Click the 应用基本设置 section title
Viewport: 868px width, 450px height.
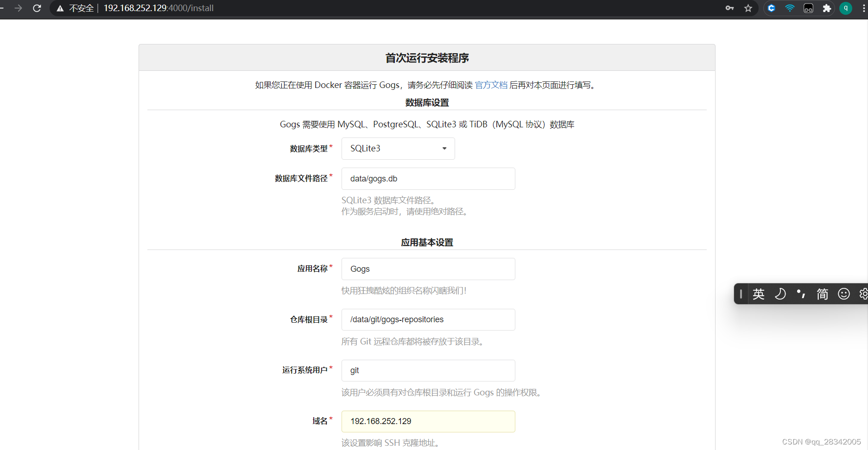pyautogui.click(x=427, y=243)
